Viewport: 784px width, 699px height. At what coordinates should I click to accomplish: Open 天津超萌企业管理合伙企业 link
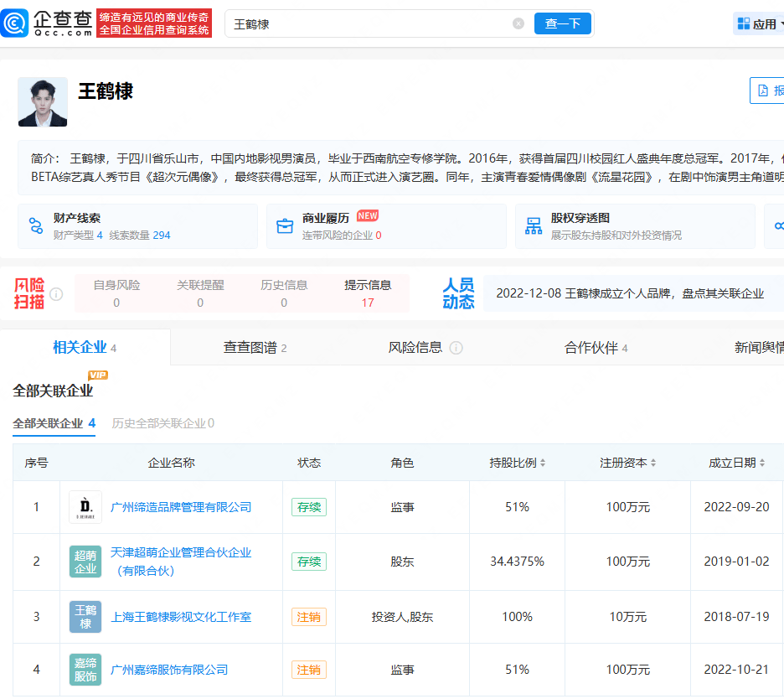pos(180,562)
